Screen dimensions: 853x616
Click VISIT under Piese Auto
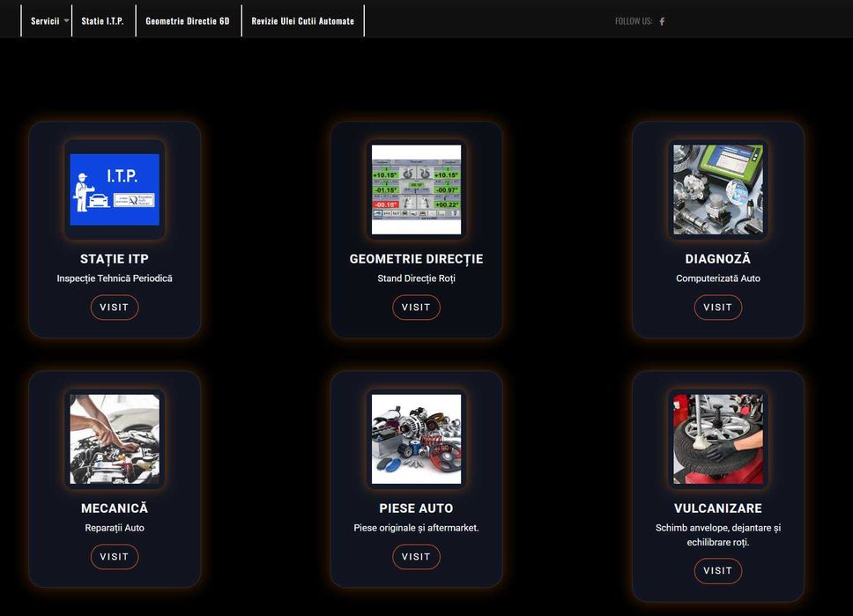coord(416,557)
